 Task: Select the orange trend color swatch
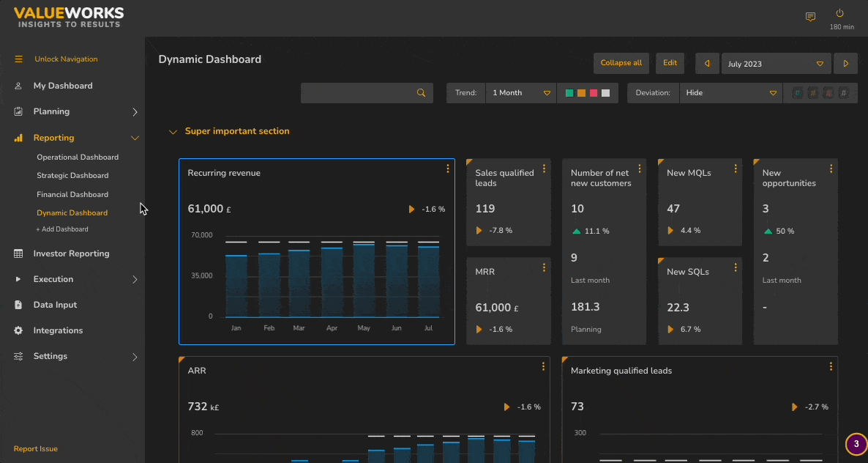pyautogui.click(x=581, y=93)
